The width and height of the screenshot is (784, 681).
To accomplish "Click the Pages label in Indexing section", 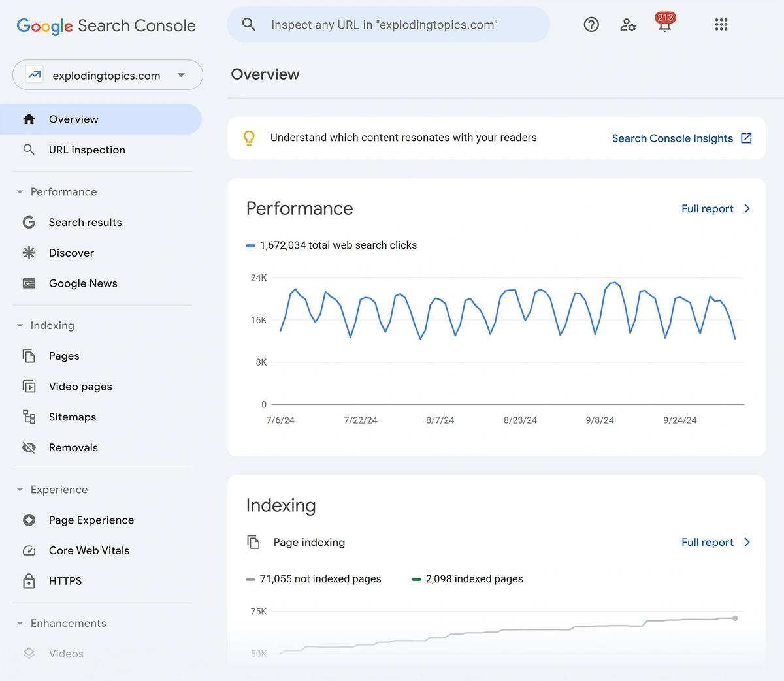I will coord(64,356).
